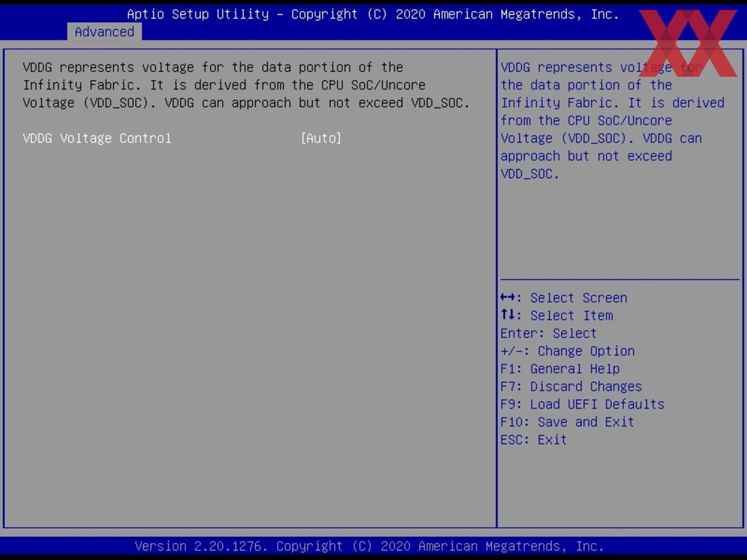
Task: Click the VDDG description paragraph in main pane
Action: 246,85
